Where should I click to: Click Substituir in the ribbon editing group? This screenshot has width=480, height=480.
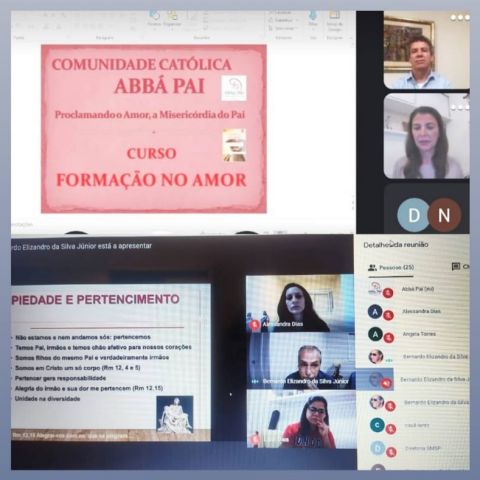[x=282, y=20]
